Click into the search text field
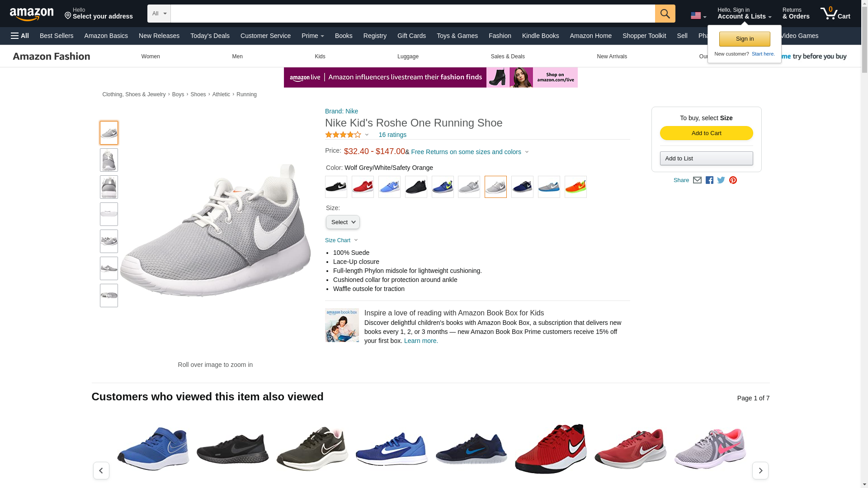This screenshot has width=868, height=488. click(x=412, y=14)
